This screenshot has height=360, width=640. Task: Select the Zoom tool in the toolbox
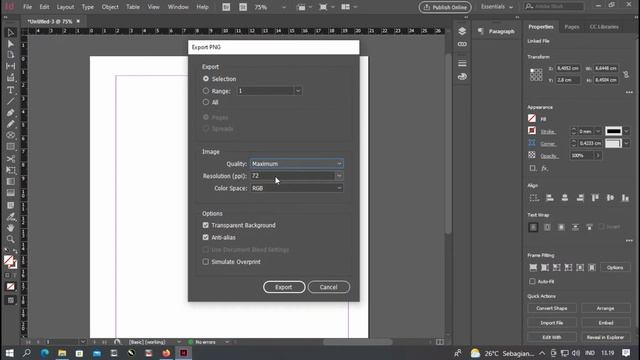(11, 239)
